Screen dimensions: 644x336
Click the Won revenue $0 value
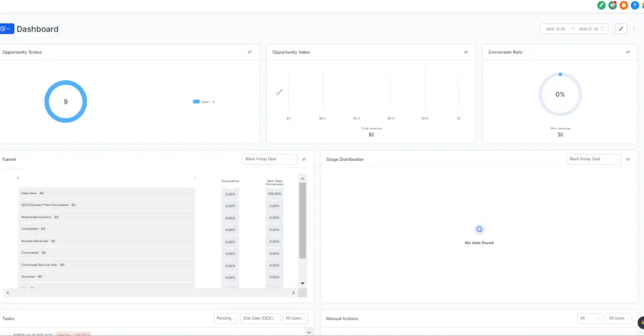560,135
